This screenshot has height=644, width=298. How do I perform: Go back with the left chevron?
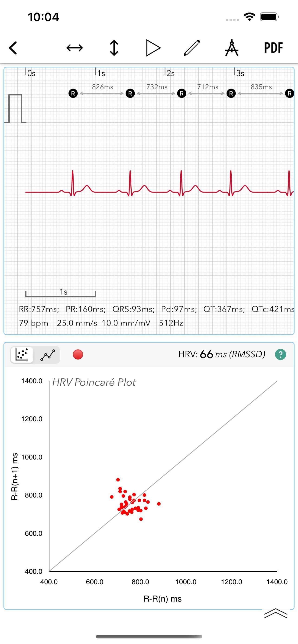(x=13, y=48)
